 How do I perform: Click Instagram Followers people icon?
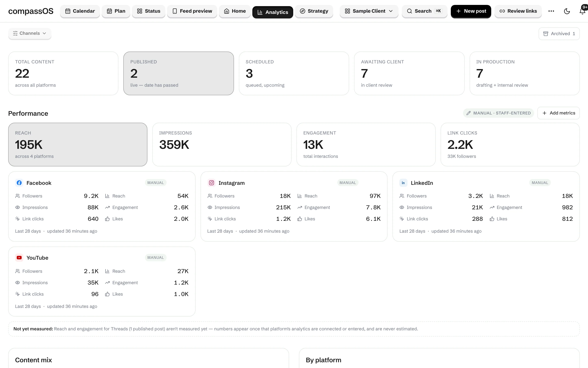210,196
